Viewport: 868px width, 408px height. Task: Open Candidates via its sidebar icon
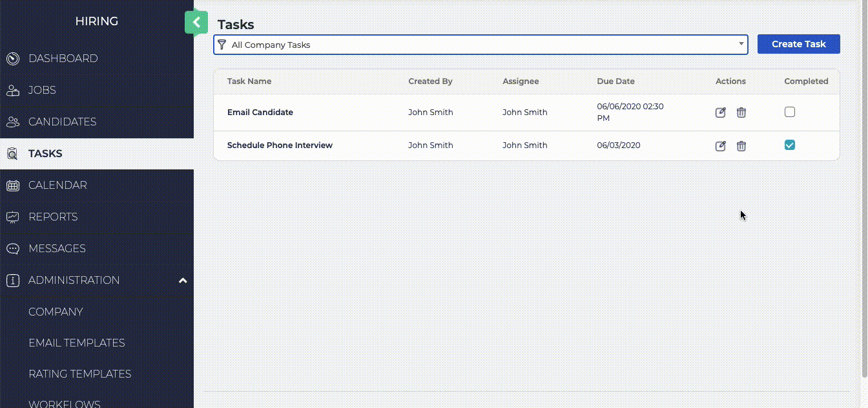pyautogui.click(x=12, y=122)
